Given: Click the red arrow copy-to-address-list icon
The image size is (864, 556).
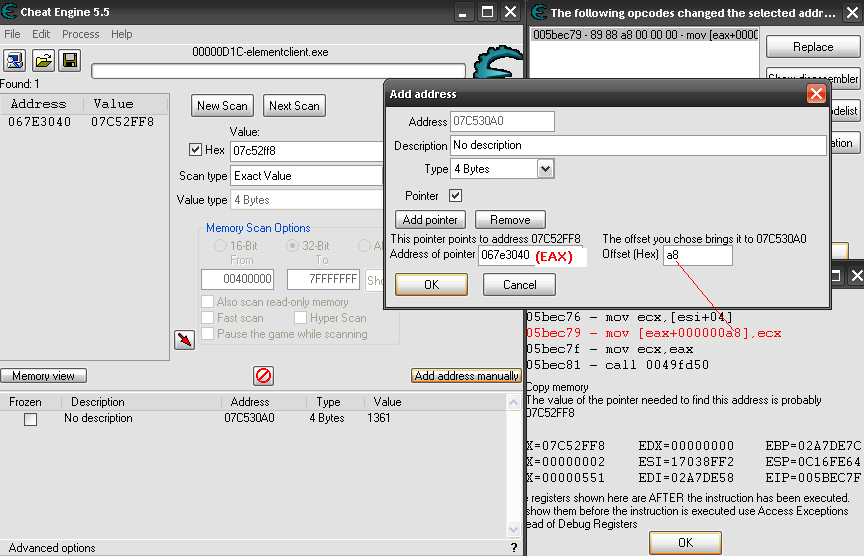Looking at the screenshot, I should click(x=184, y=340).
